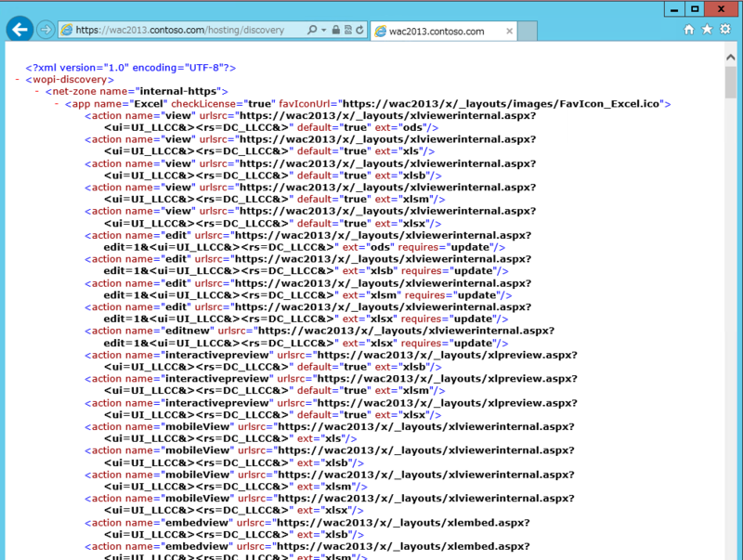Click interactivepreview action with ext="xlsx"
Image resolution: width=743 pixels, height=560 pixels.
coord(331,409)
